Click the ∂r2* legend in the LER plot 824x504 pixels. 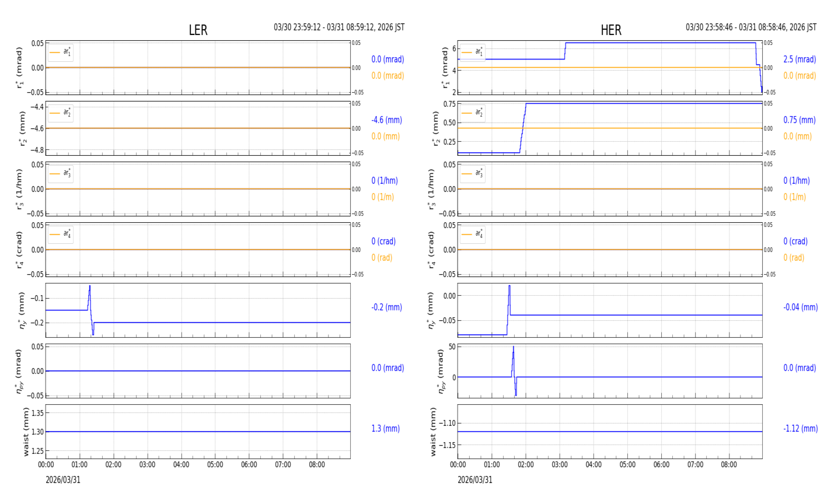tap(61, 113)
